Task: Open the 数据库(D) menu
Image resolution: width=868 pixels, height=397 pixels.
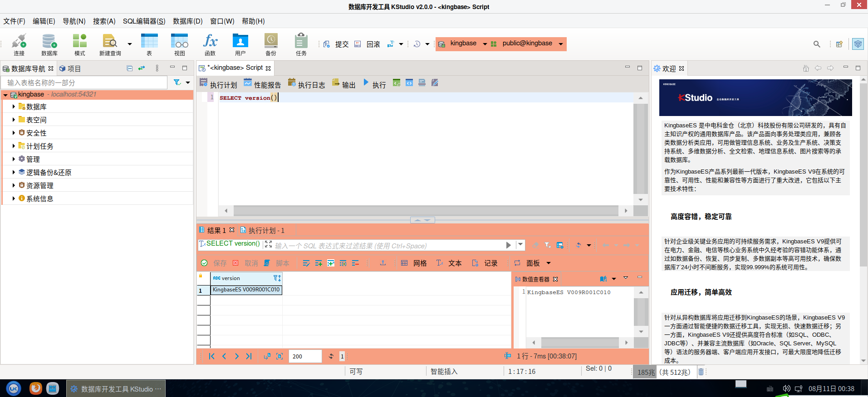Action: (187, 21)
